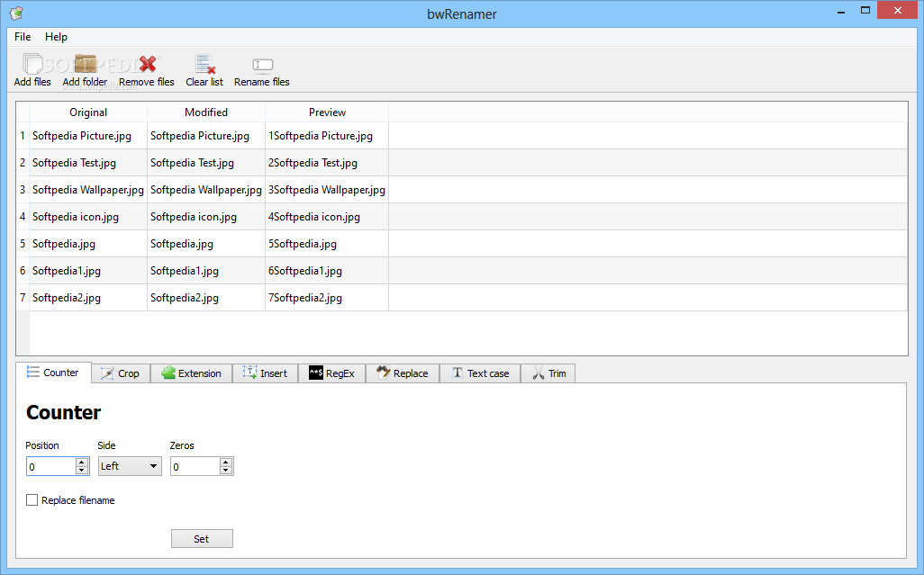
Task: Open the File menu
Action: [x=23, y=37]
